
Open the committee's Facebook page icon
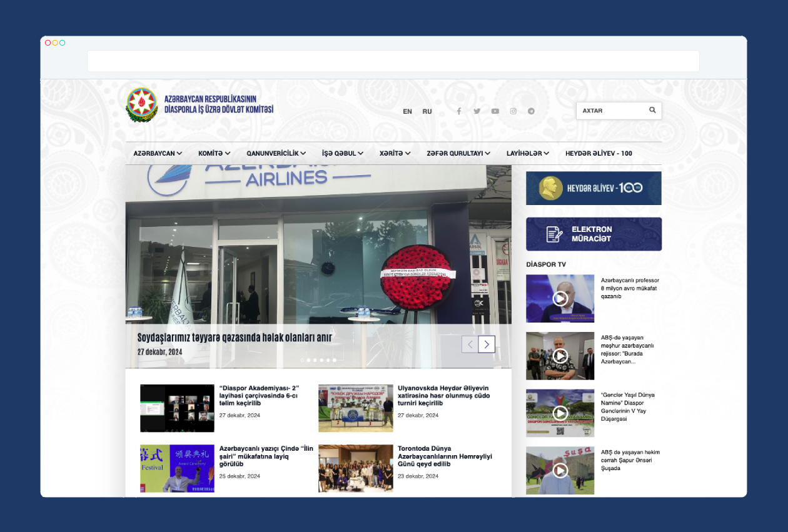point(458,111)
